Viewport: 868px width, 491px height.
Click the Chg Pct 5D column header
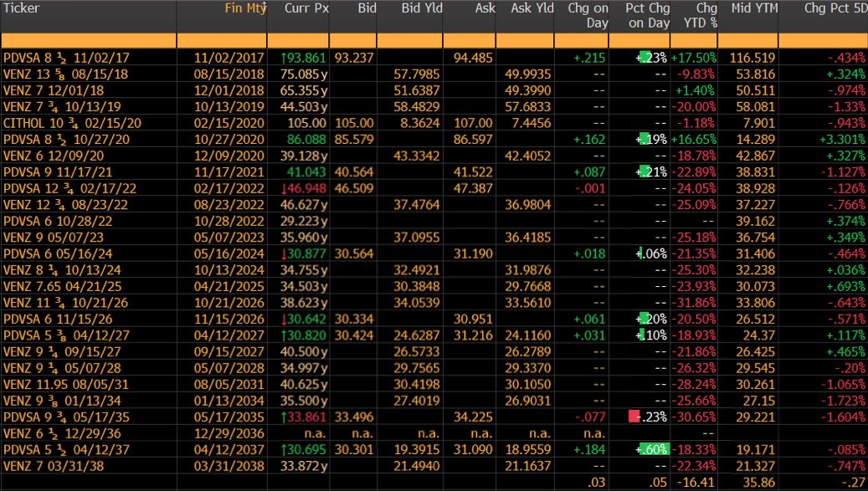[835, 8]
